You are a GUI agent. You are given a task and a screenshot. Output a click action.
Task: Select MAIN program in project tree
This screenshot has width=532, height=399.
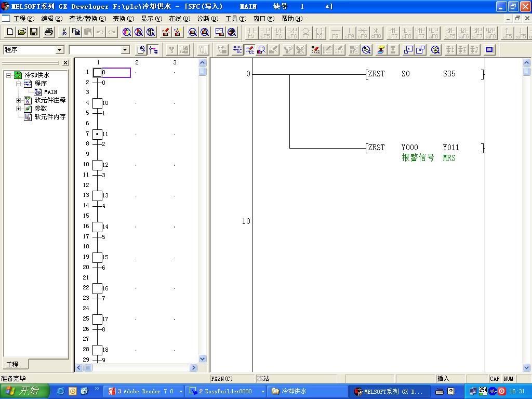pyautogui.click(x=50, y=92)
